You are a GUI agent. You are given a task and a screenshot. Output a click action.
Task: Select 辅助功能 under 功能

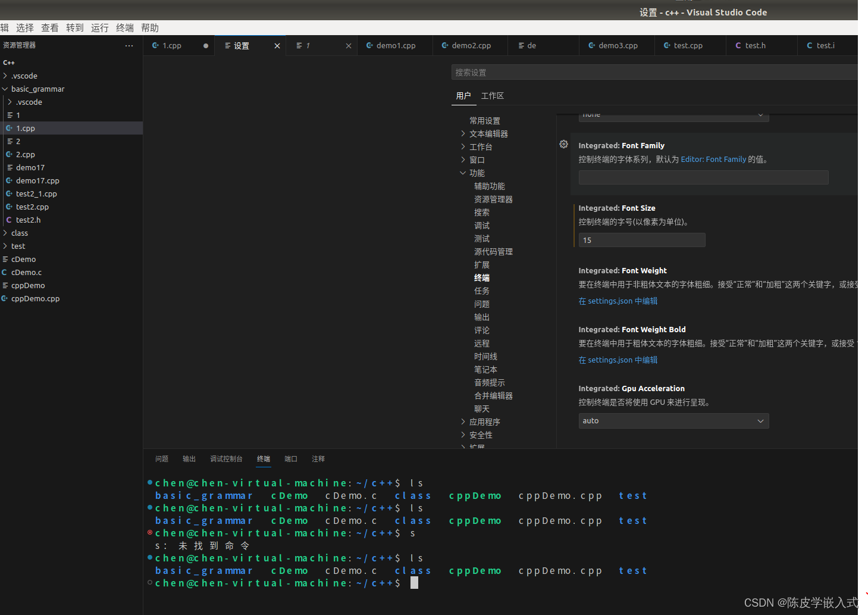click(490, 186)
